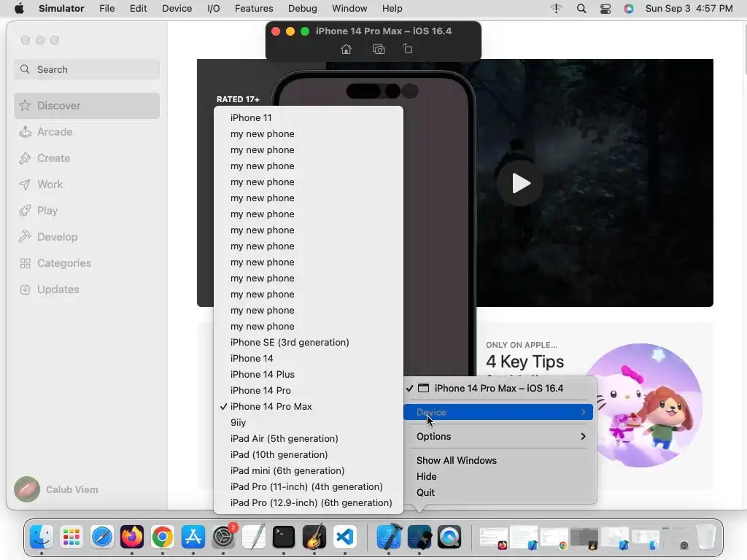
Task: Open QuickTime Player from the Dock
Action: click(449, 537)
